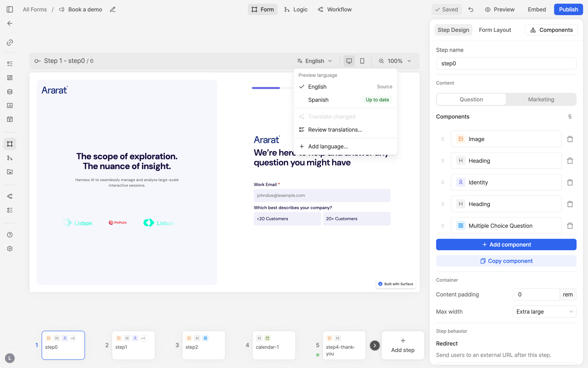The height and width of the screenshot is (368, 588).
Task: Click Add component button
Action: 506,245
